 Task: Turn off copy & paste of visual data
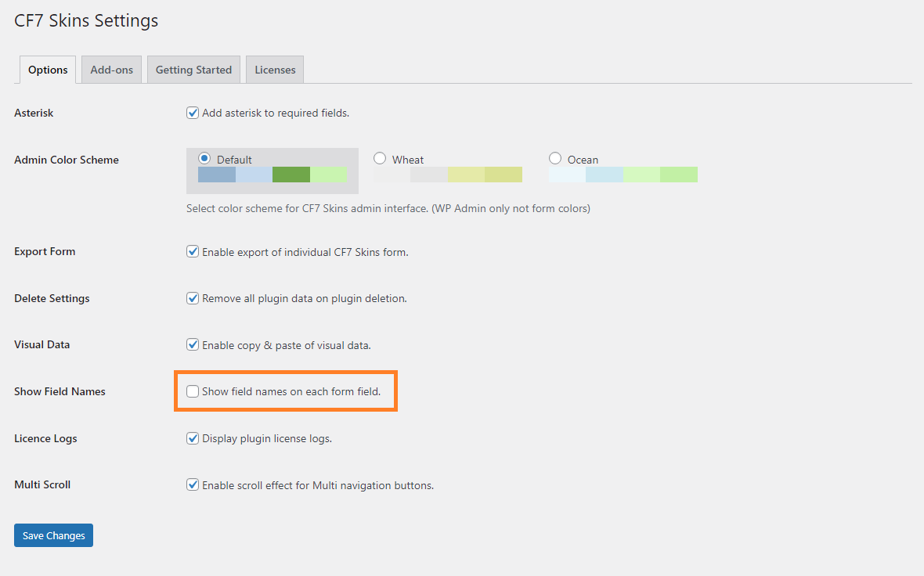(193, 344)
